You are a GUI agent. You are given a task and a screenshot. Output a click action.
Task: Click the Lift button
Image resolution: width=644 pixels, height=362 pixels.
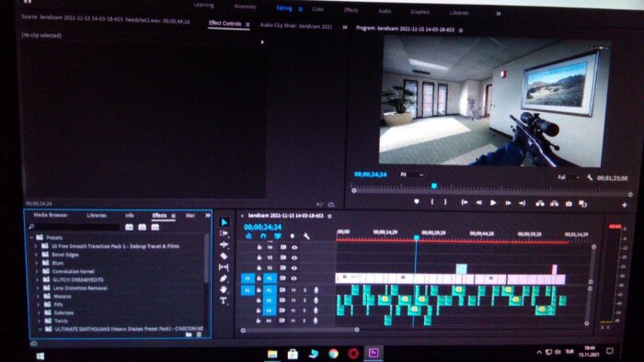(x=540, y=203)
